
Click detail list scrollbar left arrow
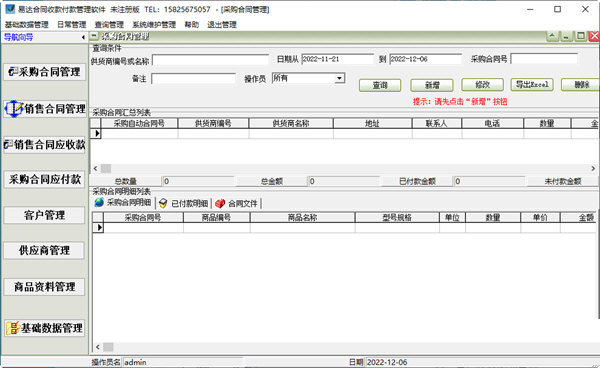(x=98, y=347)
